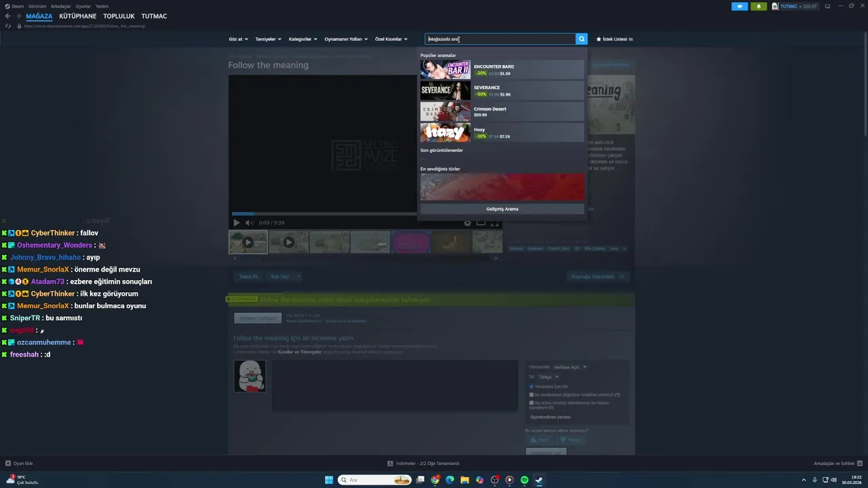The height and width of the screenshot is (488, 868).
Task: Click the thumbs down Hayır button
Action: pos(571,440)
